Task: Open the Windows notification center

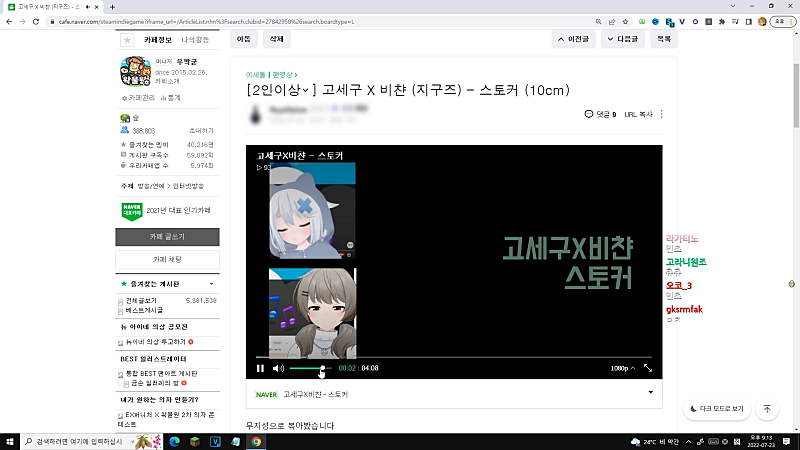Action: pyautogui.click(x=786, y=441)
